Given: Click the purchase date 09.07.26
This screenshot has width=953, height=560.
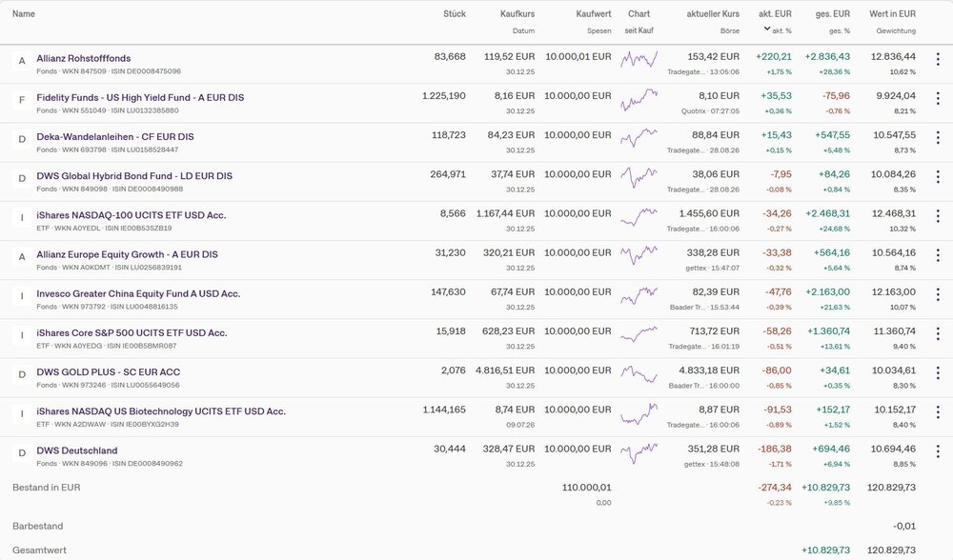Looking at the screenshot, I should tap(520, 425).
